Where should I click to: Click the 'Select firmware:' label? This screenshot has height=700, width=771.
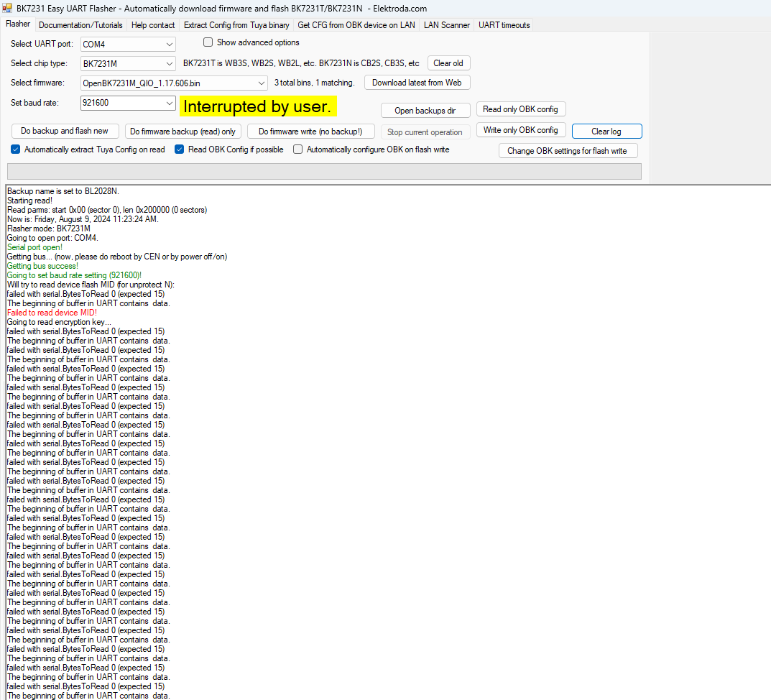tap(37, 83)
